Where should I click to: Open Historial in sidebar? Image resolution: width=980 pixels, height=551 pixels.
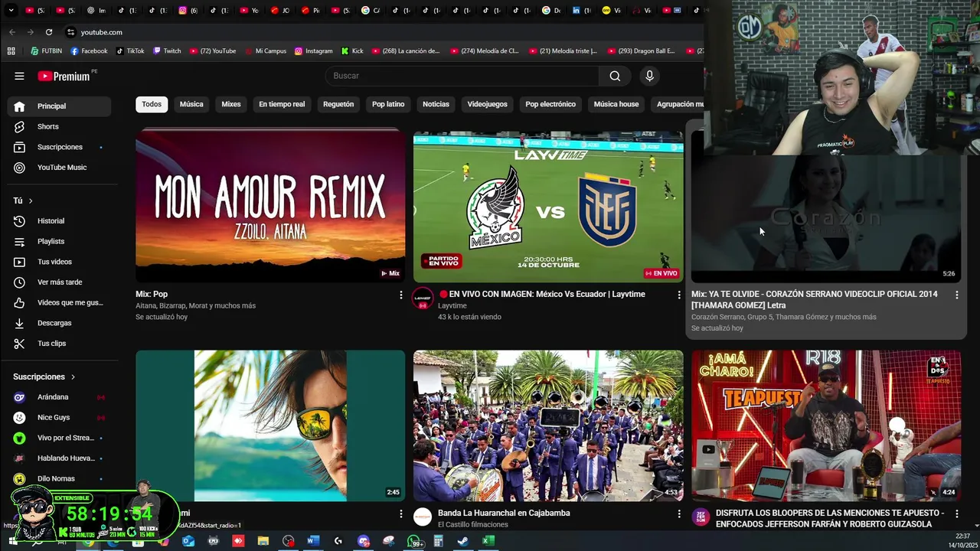60,221
